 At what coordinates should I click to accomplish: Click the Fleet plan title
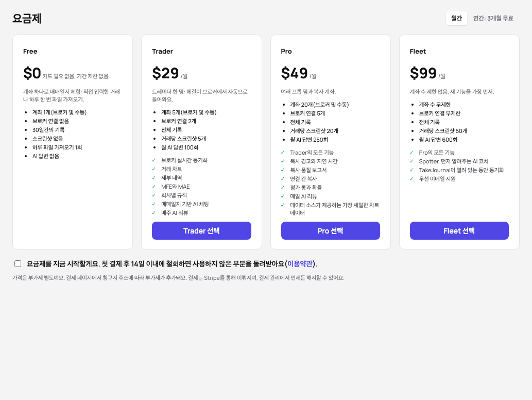click(x=418, y=51)
